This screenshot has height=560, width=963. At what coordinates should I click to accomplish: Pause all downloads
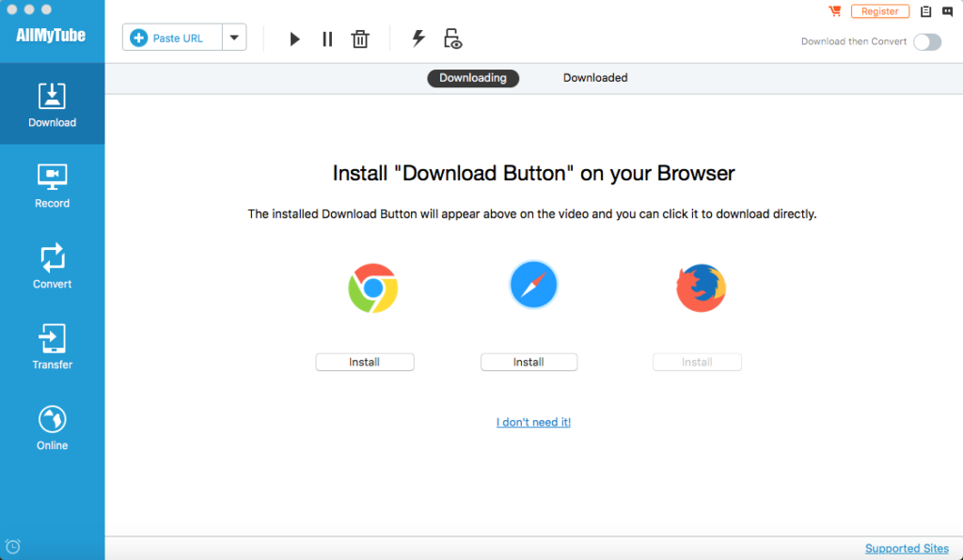click(x=327, y=39)
